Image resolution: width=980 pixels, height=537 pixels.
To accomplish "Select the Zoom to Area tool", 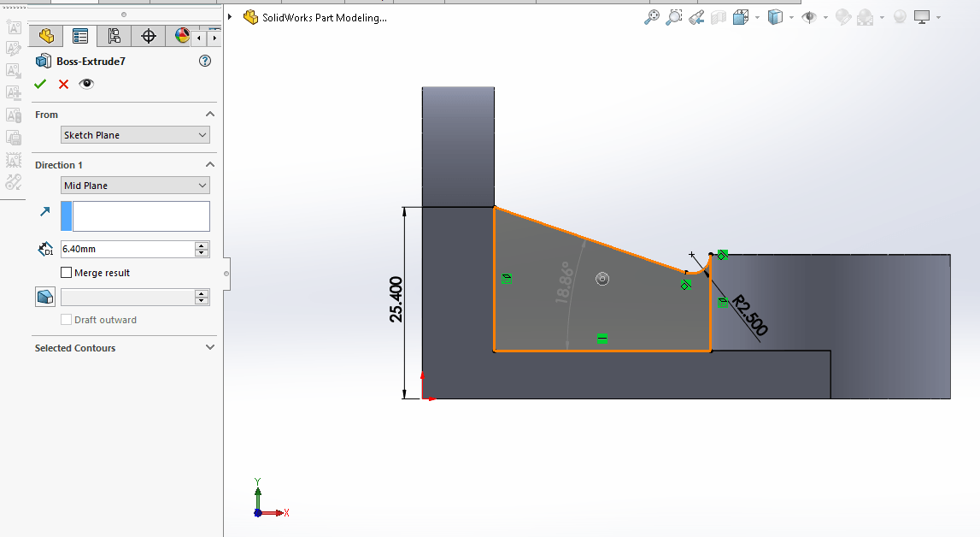I will 674,17.
